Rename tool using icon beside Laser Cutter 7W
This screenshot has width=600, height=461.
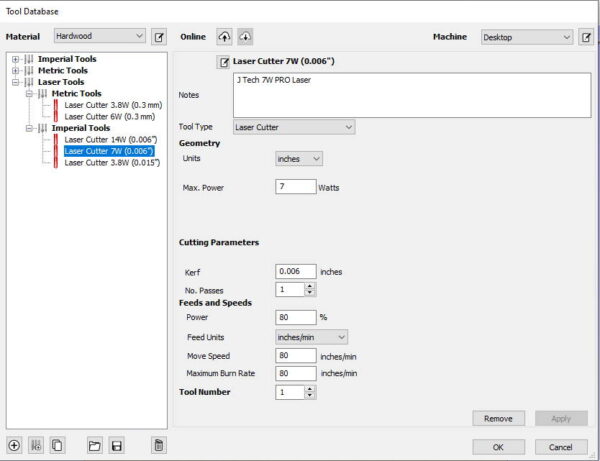pyautogui.click(x=224, y=63)
